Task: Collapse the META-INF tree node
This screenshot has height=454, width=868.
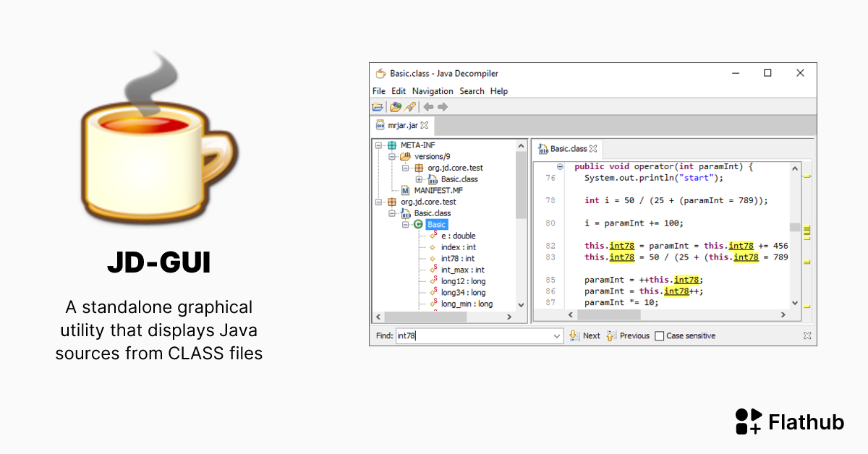Action: coord(378,145)
